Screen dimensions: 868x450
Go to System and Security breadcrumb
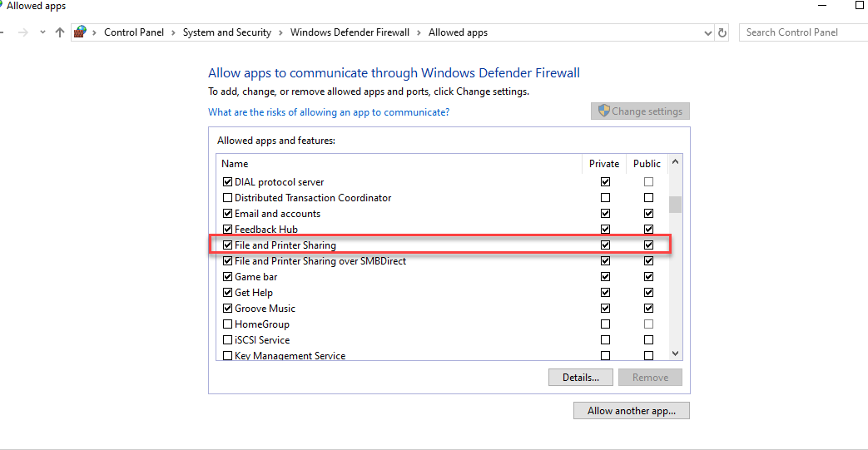[x=227, y=32]
